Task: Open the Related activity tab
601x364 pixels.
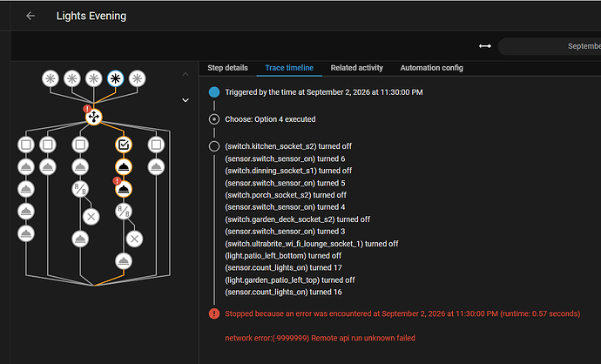Action: coord(357,68)
